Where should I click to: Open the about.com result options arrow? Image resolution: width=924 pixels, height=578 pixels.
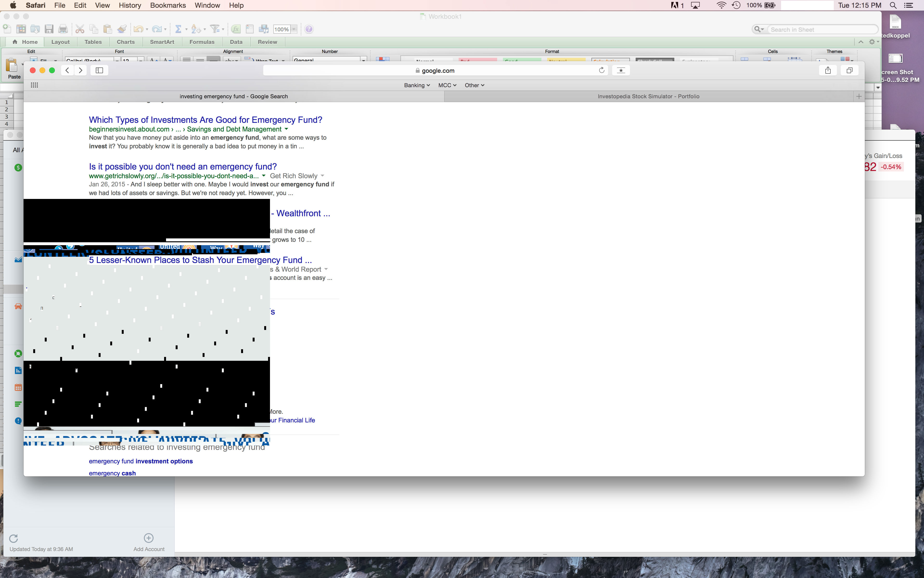click(x=286, y=129)
